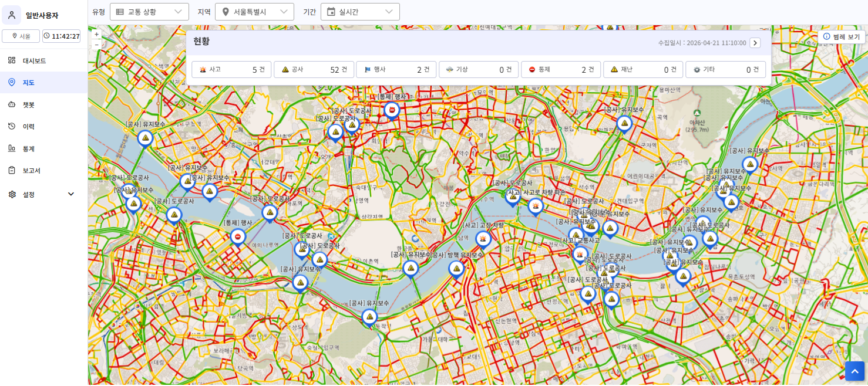Select the 기상 0건 status card
The height and width of the screenshot is (386, 868).
(x=479, y=69)
